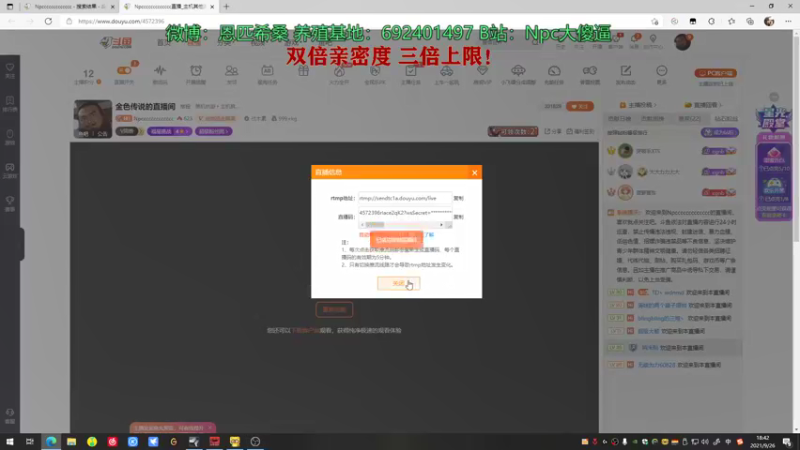Click the streamer profile thumbnail picture
The width and height of the screenshot is (800, 450).
(x=92, y=119)
